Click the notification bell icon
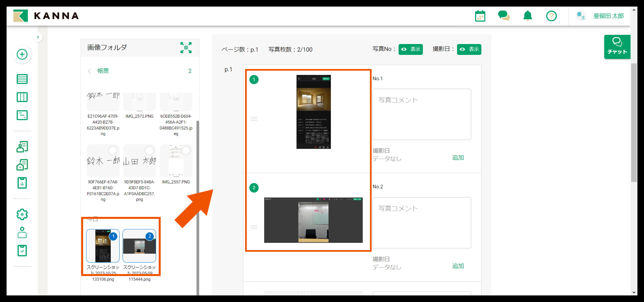The height and width of the screenshot is (302, 644). 528,16
